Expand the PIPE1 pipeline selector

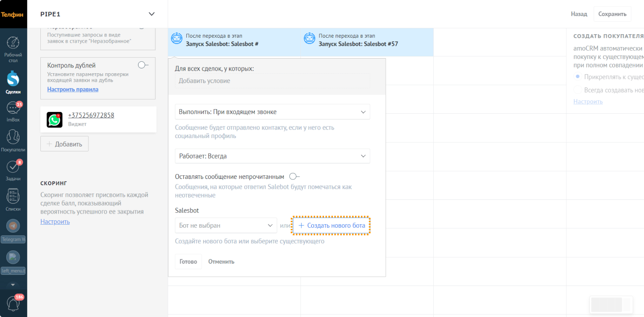point(151,14)
